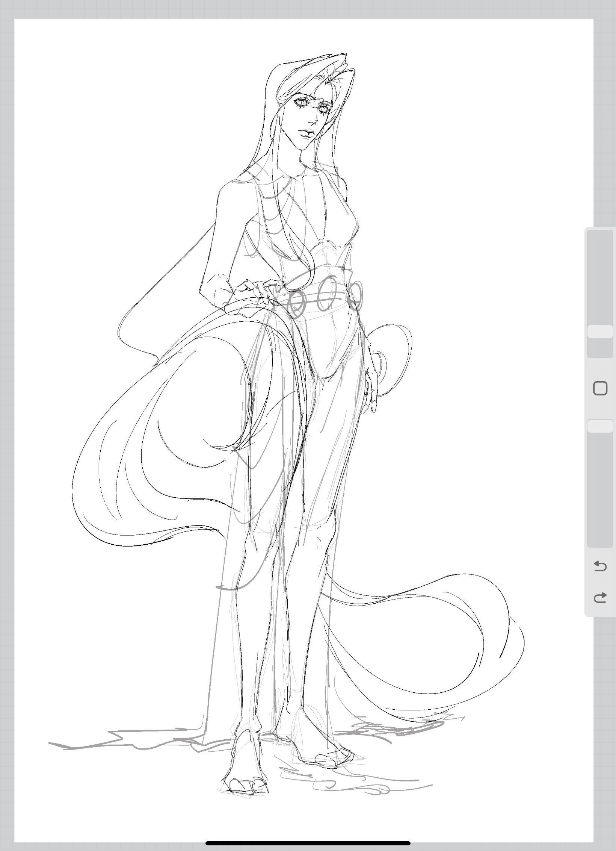Click the brush opacity slider handle

tap(600, 426)
